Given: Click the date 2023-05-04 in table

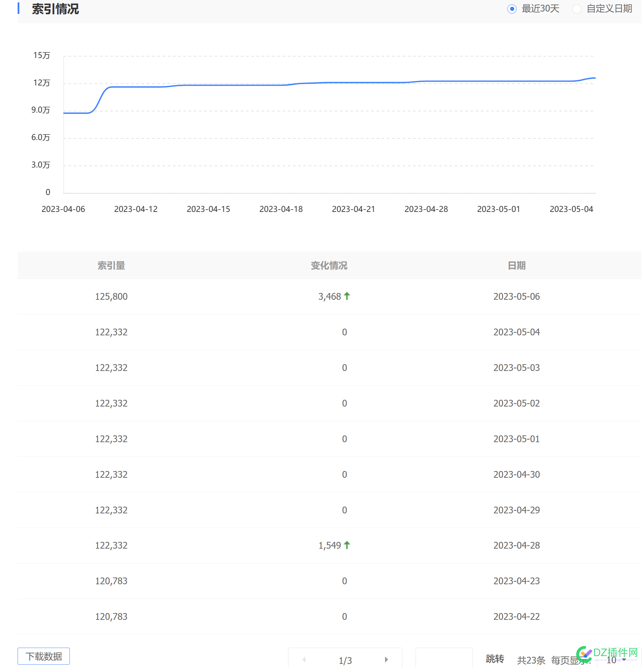Looking at the screenshot, I should (516, 332).
